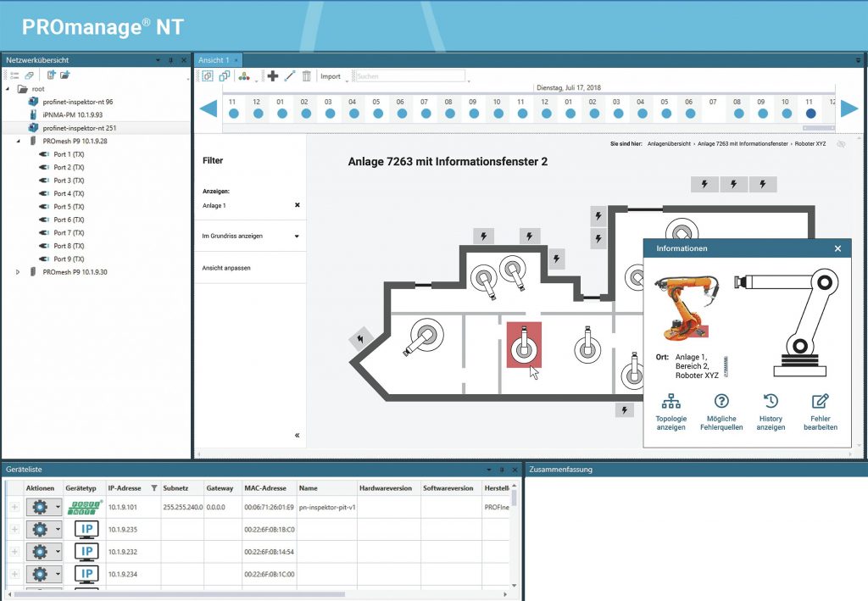Open Topologie anzeigen in the Informationen panel

pos(671,402)
